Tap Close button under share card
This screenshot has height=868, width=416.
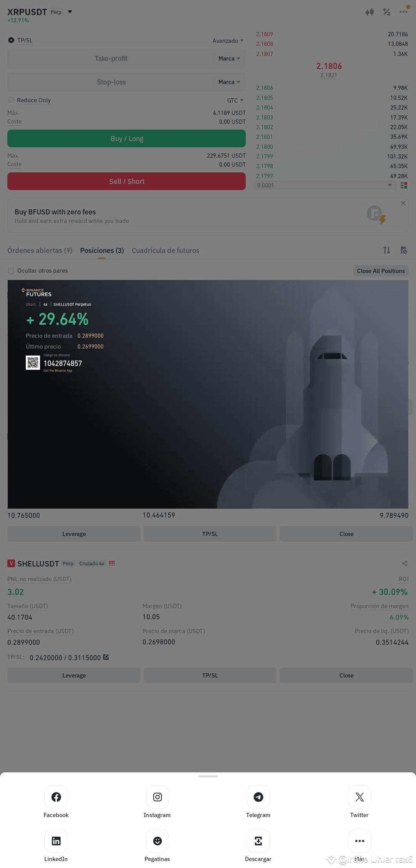click(346, 534)
